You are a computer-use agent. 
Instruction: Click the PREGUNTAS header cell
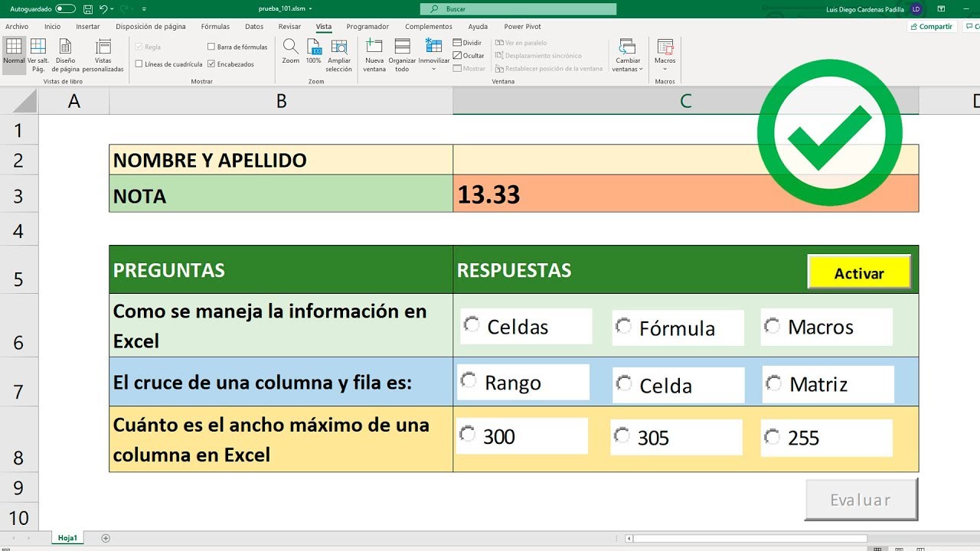[x=281, y=269]
